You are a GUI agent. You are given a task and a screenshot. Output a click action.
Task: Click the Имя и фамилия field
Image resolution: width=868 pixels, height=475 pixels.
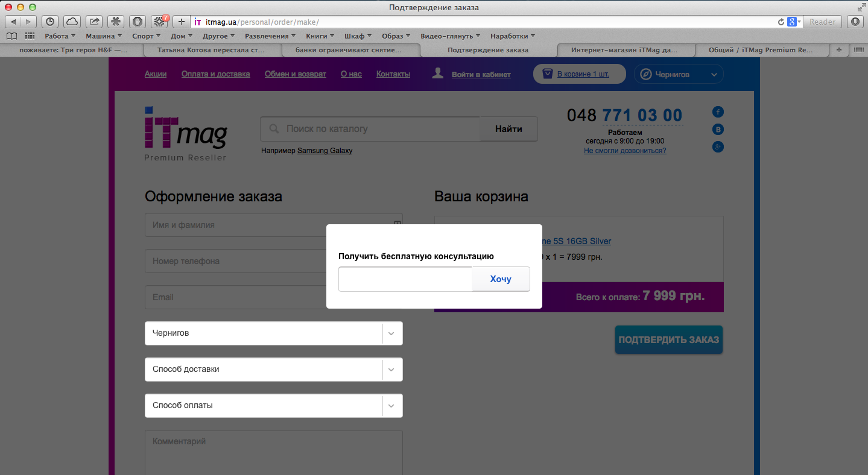(x=274, y=225)
